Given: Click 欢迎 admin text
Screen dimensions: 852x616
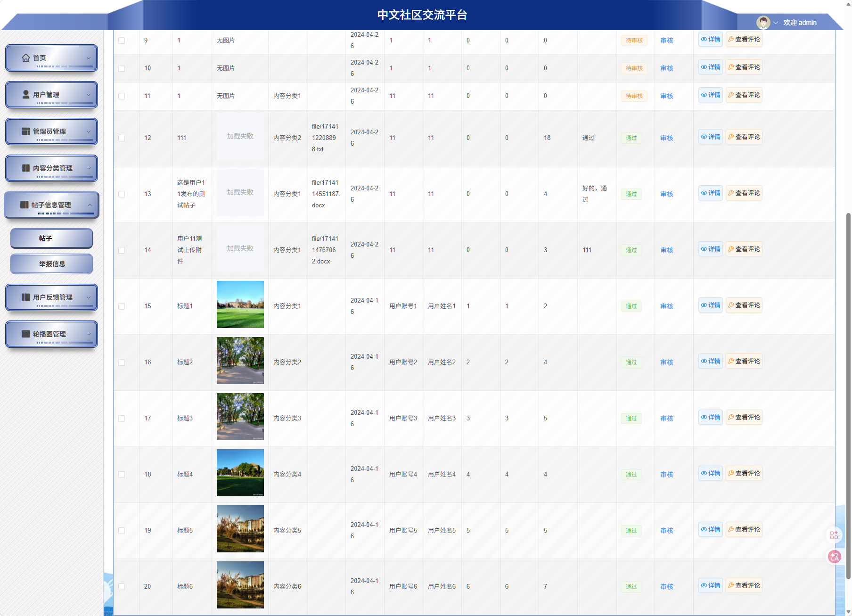Looking at the screenshot, I should [800, 23].
